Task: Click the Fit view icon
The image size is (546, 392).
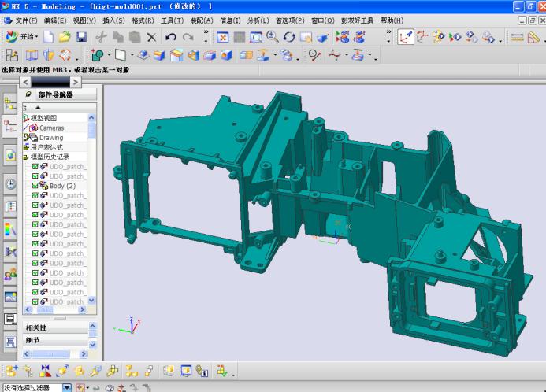Action: (x=222, y=37)
